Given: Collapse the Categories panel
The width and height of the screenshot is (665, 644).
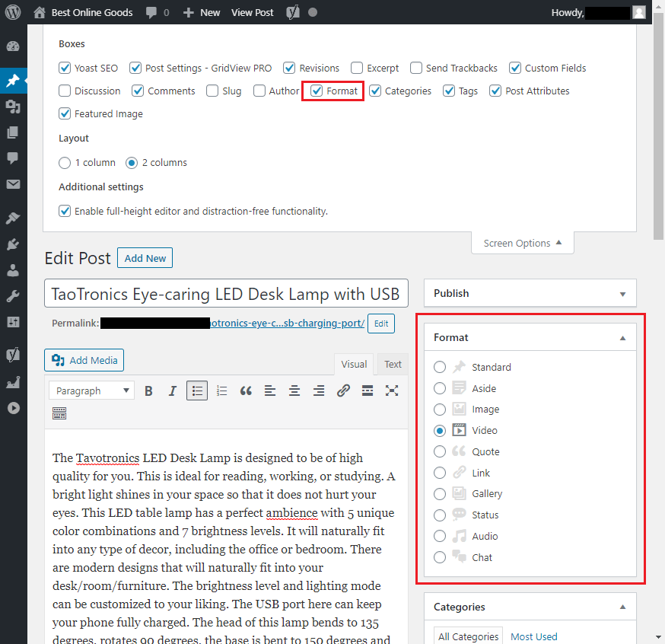Looking at the screenshot, I should [x=622, y=607].
